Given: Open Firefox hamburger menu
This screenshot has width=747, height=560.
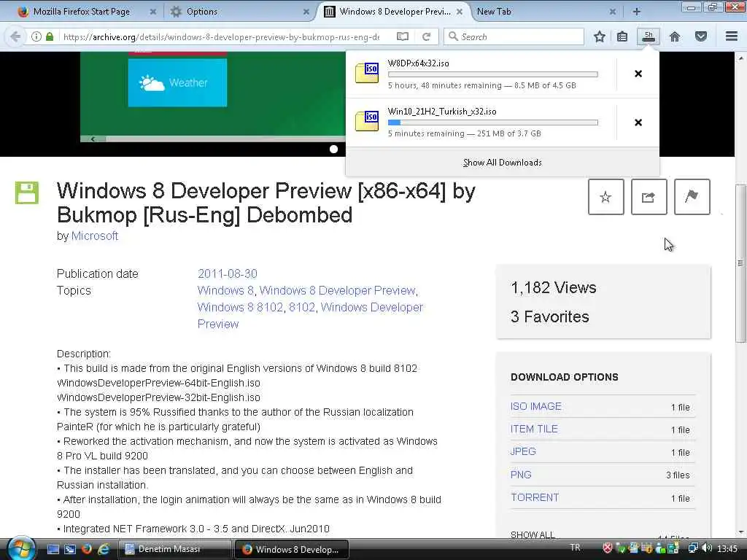Looking at the screenshot, I should tap(732, 36).
